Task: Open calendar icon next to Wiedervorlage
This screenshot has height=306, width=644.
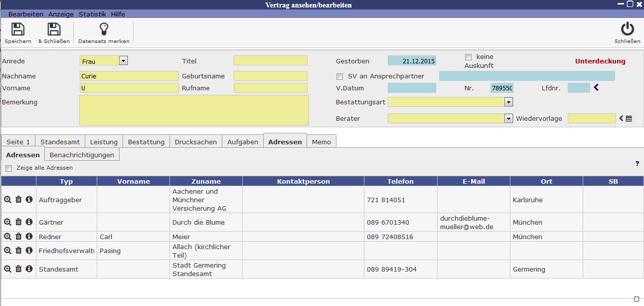Action: coord(629,119)
